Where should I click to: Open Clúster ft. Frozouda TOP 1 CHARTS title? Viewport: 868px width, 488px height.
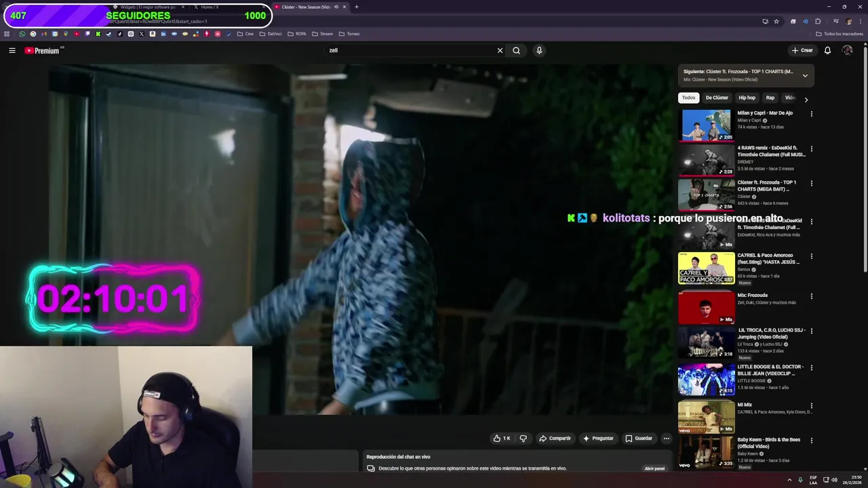click(x=767, y=186)
